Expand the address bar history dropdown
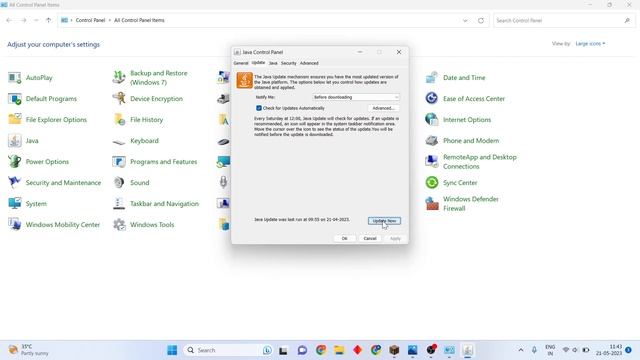The height and width of the screenshot is (360, 640). tap(465, 20)
